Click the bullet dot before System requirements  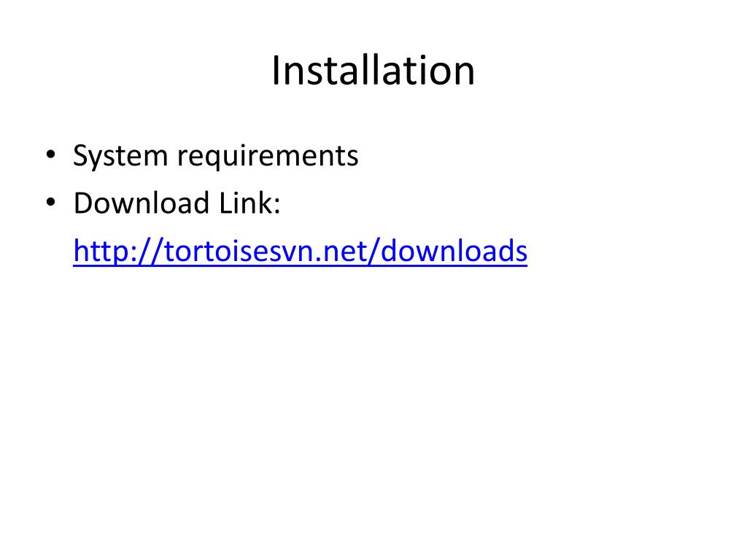[x=51, y=155]
